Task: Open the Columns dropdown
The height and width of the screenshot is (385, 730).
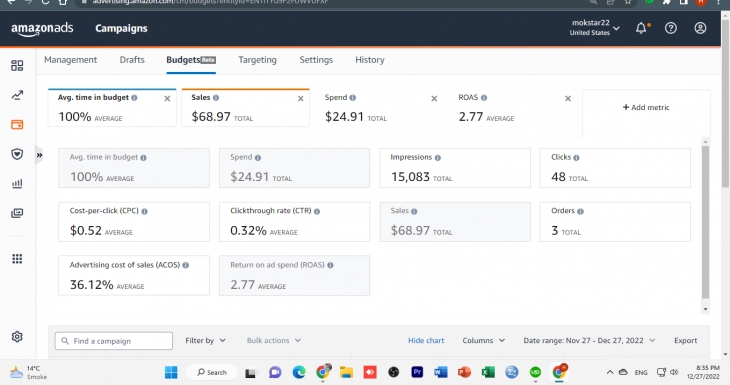Action: click(484, 341)
